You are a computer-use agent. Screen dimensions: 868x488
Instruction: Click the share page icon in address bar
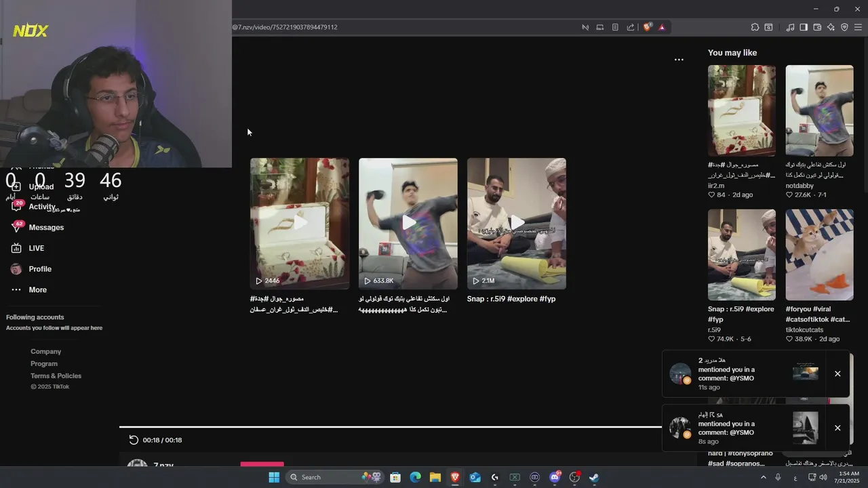pos(631,27)
